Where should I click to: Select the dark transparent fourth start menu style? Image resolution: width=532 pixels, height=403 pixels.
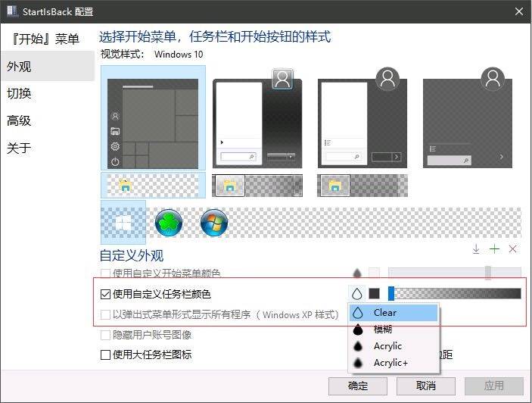468,118
